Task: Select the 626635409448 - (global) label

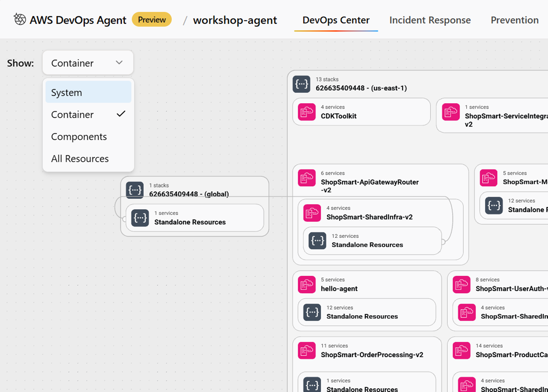Action: (189, 194)
